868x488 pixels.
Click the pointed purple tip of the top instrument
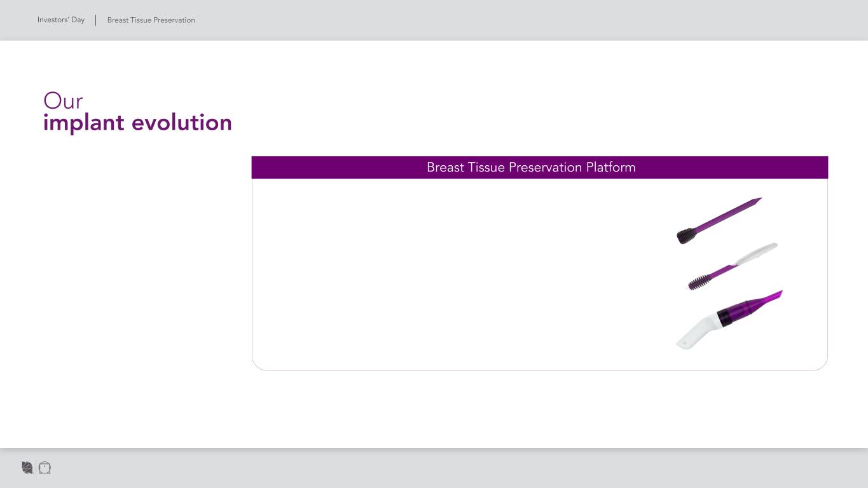pyautogui.click(x=757, y=201)
